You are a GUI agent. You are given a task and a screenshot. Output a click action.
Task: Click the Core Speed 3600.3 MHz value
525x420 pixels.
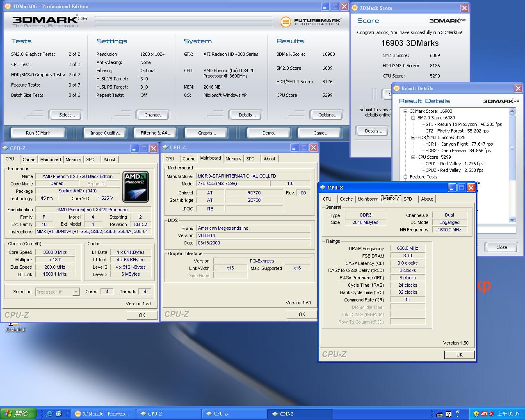(x=55, y=252)
